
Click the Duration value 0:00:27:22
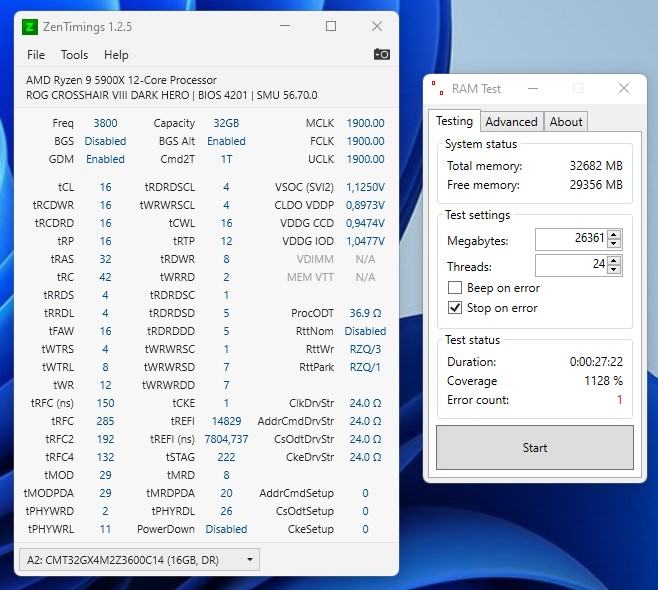pyautogui.click(x=596, y=362)
